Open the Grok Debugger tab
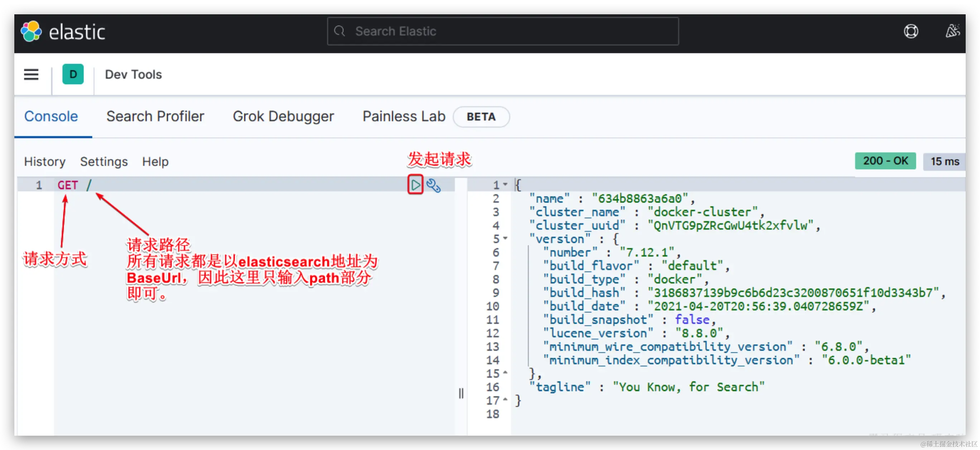The width and height of the screenshot is (980, 450). (283, 116)
